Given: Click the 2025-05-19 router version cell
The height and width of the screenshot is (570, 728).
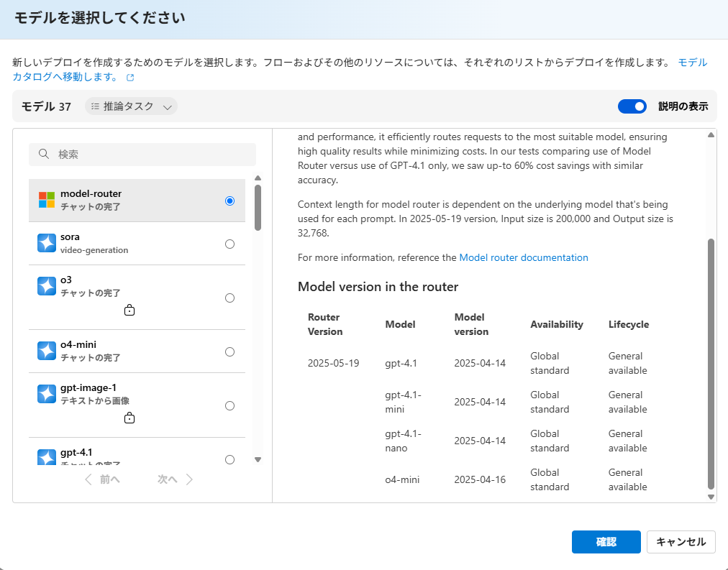Looking at the screenshot, I should coord(333,363).
